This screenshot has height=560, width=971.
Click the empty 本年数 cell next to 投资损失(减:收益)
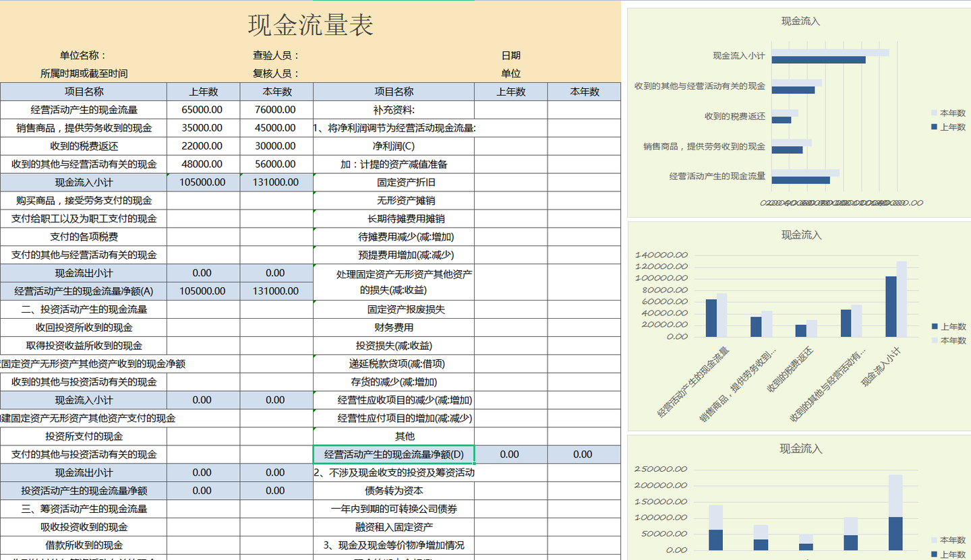(x=585, y=346)
